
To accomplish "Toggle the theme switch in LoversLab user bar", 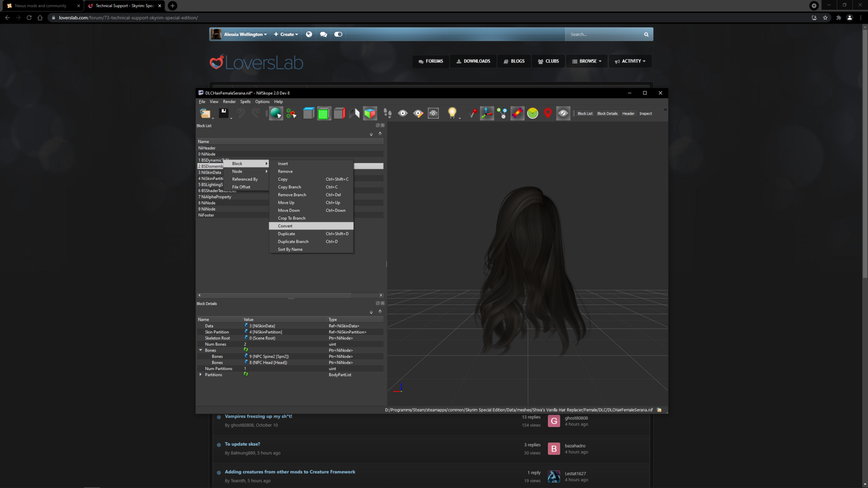I will click(x=338, y=34).
